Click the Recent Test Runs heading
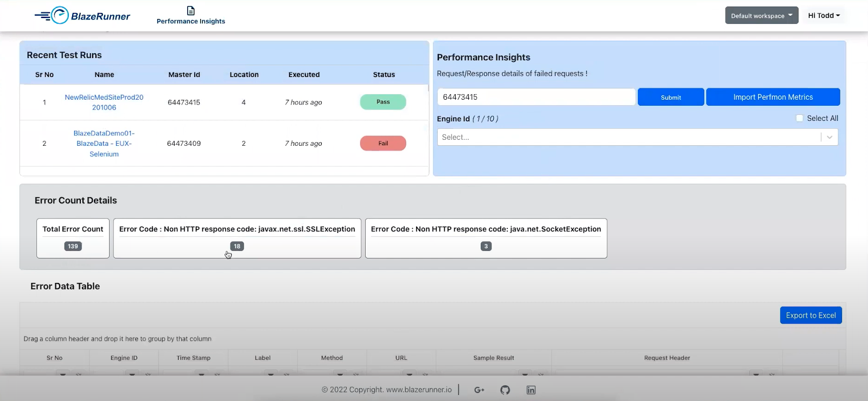The width and height of the screenshot is (868, 401). [64, 55]
